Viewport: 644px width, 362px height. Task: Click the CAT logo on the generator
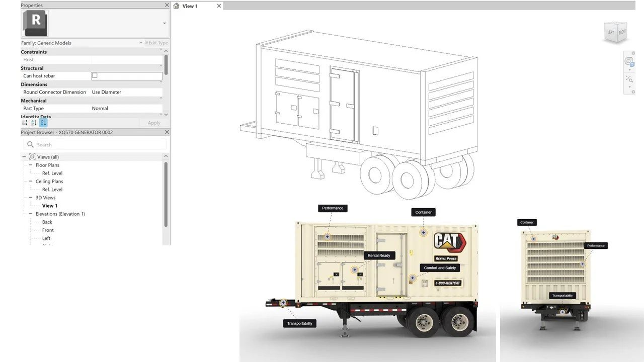click(x=450, y=242)
